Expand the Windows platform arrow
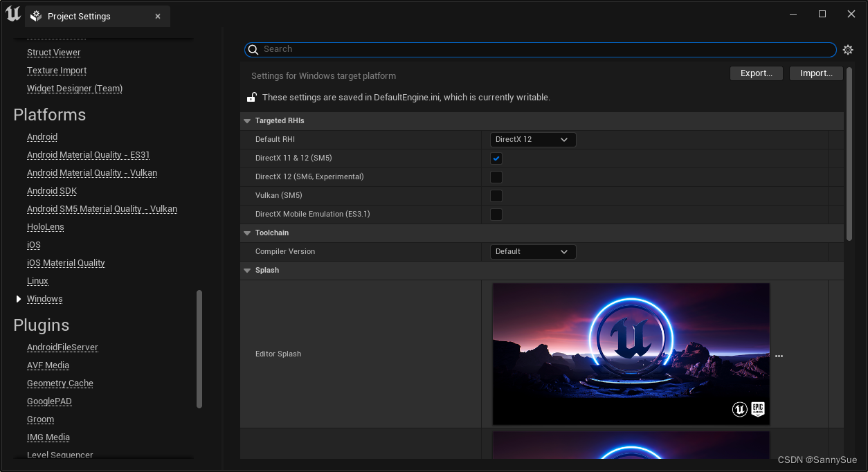Image resolution: width=868 pixels, height=472 pixels. click(x=19, y=299)
